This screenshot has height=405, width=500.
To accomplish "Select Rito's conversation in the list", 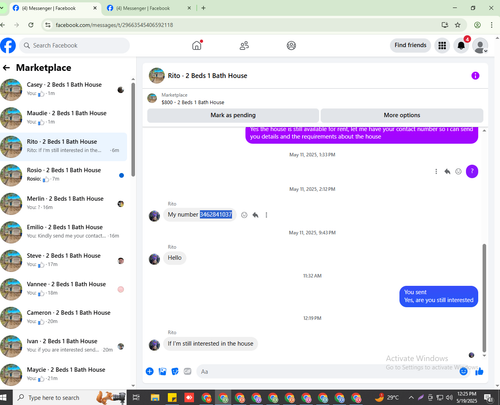I will click(63, 146).
